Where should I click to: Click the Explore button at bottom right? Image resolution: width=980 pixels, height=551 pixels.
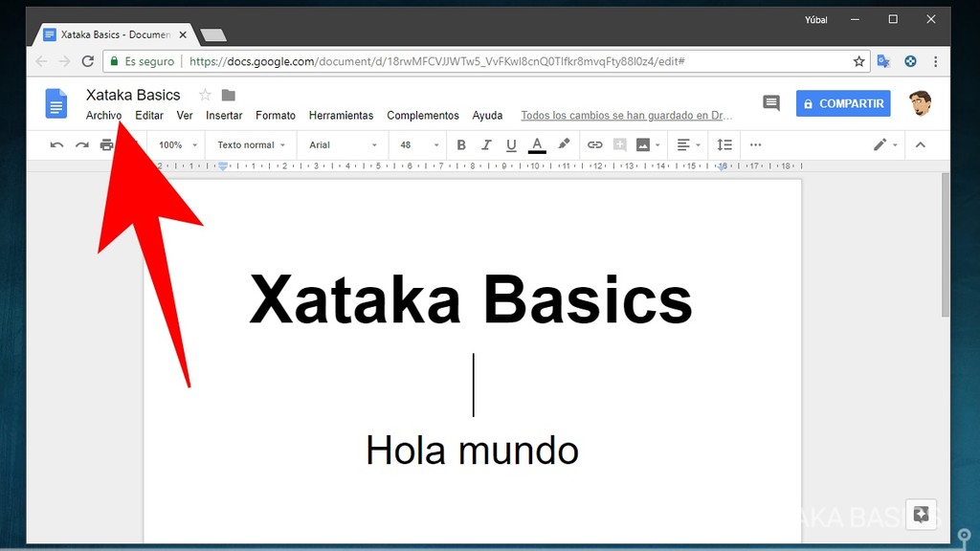(921, 515)
